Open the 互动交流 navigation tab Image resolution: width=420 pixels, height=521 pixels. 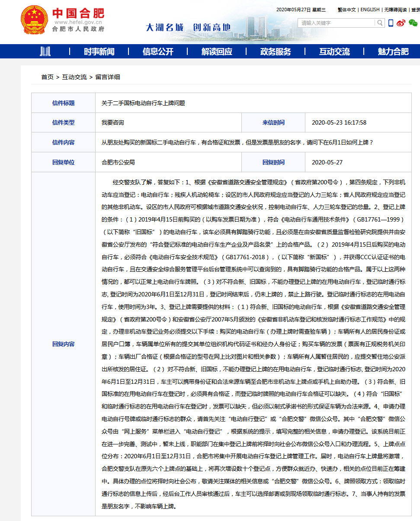(334, 51)
